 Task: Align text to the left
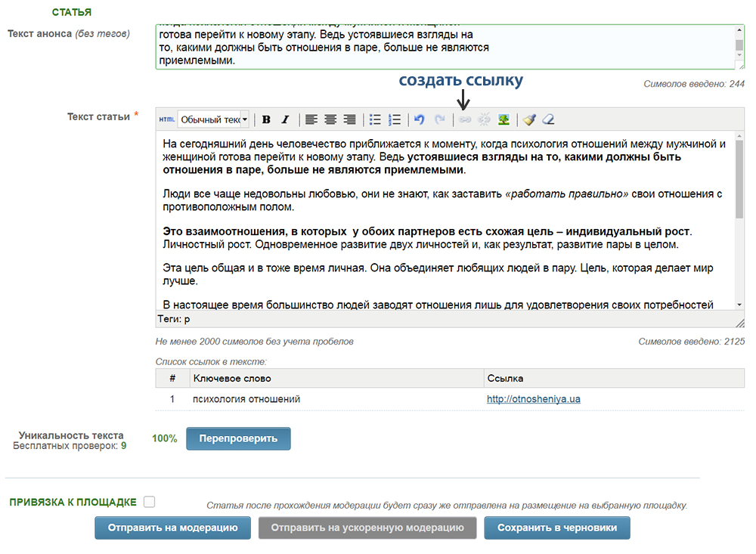(311, 119)
